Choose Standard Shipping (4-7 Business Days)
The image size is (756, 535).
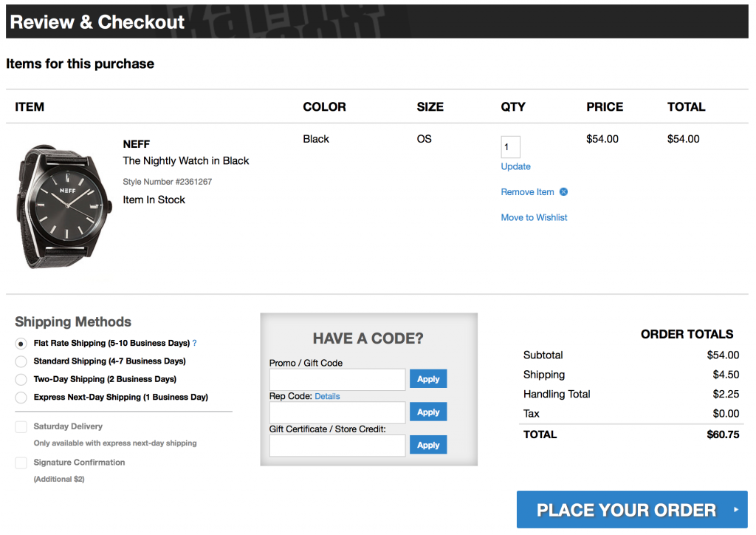click(x=21, y=361)
